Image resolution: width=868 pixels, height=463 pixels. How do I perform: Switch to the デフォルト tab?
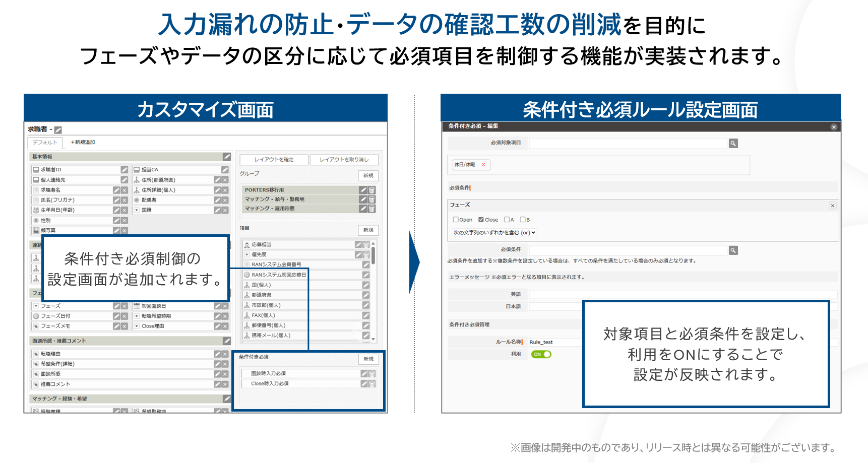[44, 142]
